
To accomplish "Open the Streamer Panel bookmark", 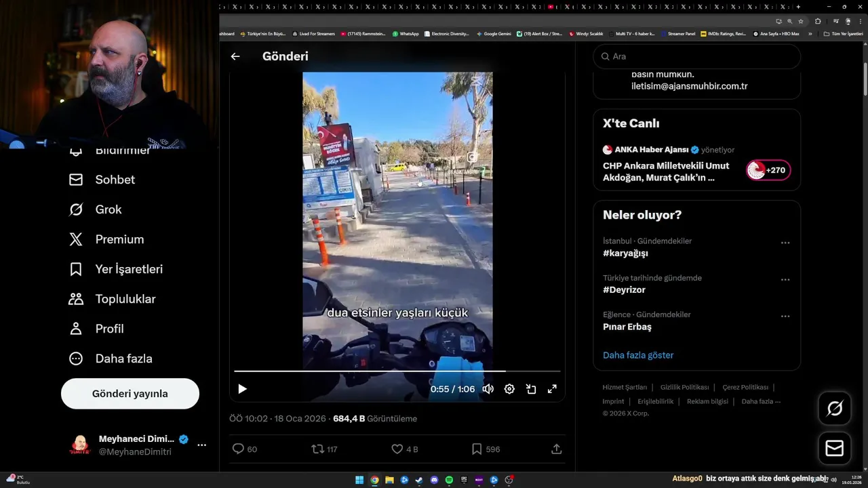I will [x=677, y=33].
